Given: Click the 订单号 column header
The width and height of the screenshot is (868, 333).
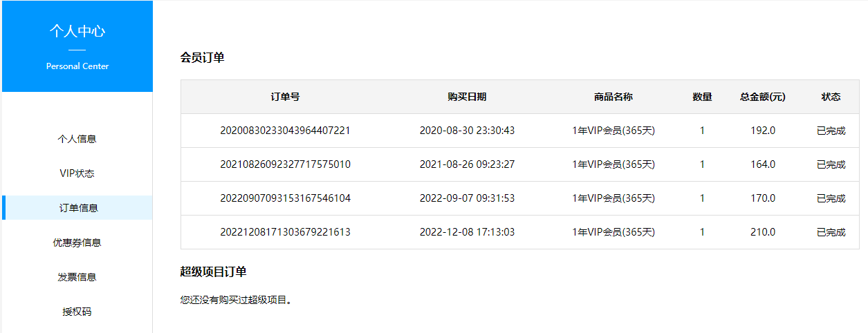Looking at the screenshot, I should [x=285, y=97].
